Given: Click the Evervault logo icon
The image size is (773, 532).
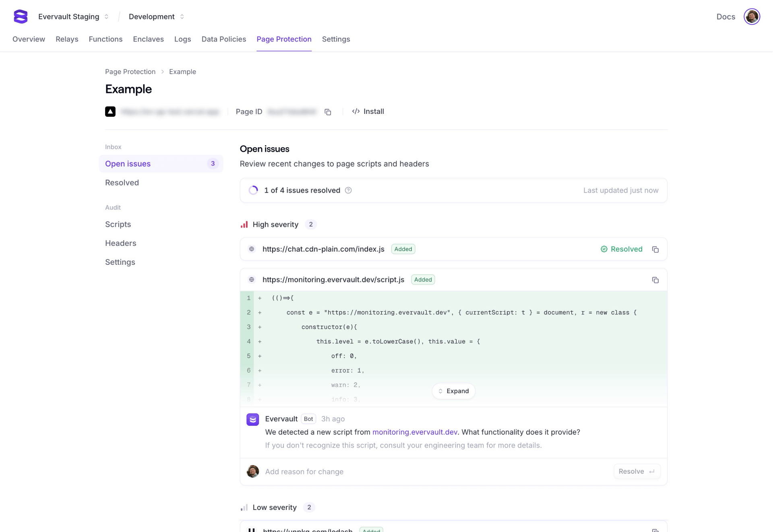Looking at the screenshot, I should click(x=21, y=16).
